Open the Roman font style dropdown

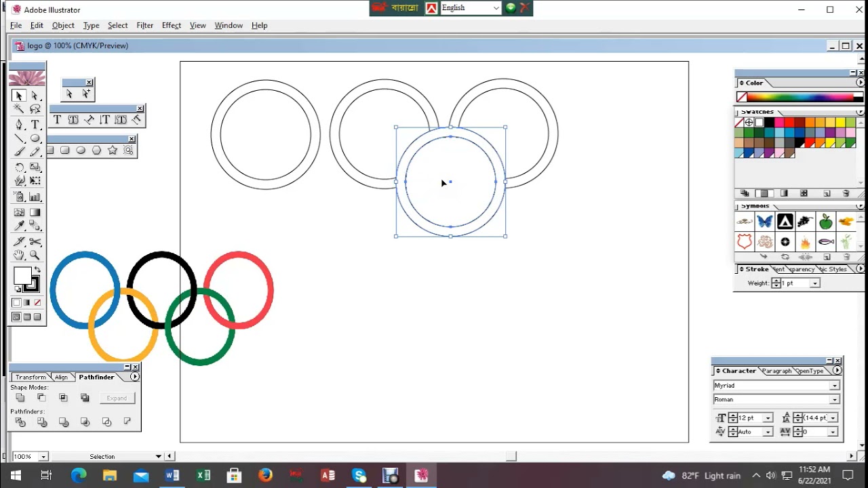pyautogui.click(x=835, y=400)
